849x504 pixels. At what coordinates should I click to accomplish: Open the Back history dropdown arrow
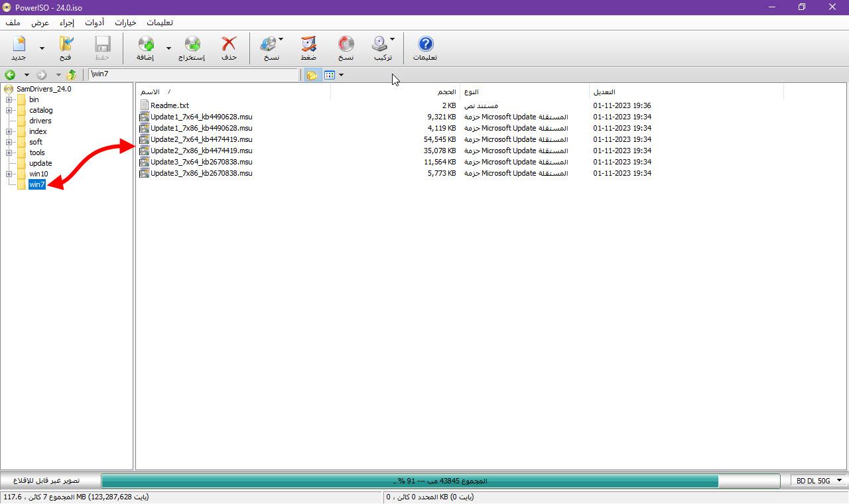pos(27,75)
